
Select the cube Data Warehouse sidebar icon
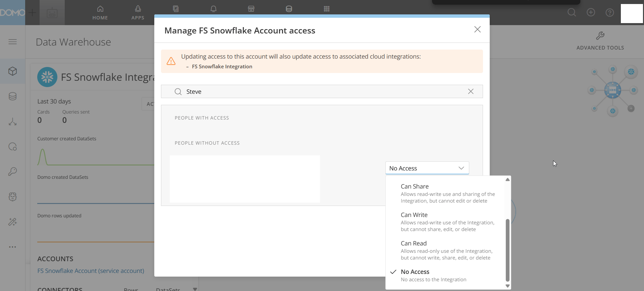pos(13,71)
